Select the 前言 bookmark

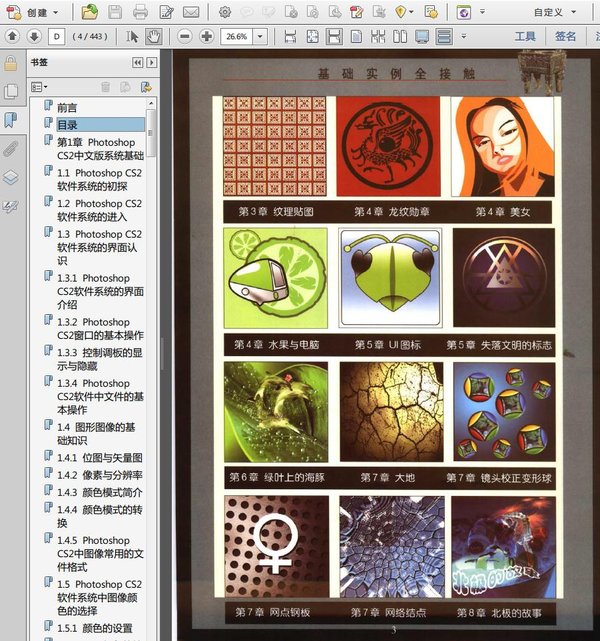[x=67, y=107]
